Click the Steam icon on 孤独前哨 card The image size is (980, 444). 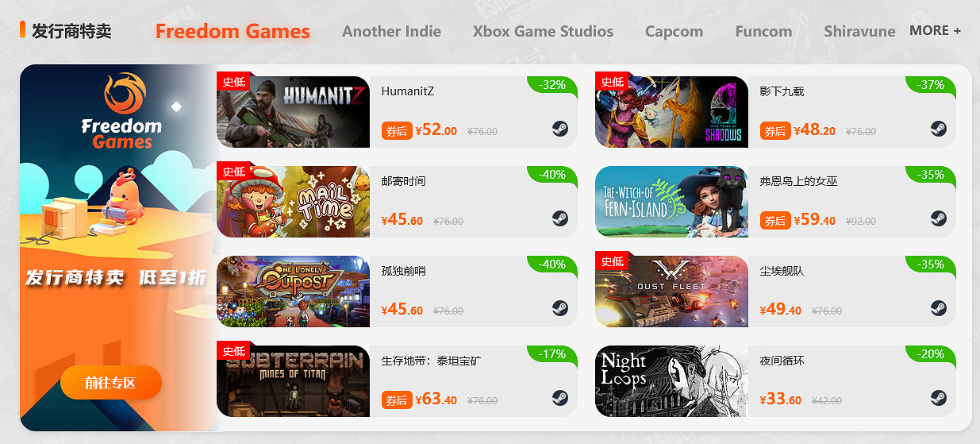click(x=560, y=308)
